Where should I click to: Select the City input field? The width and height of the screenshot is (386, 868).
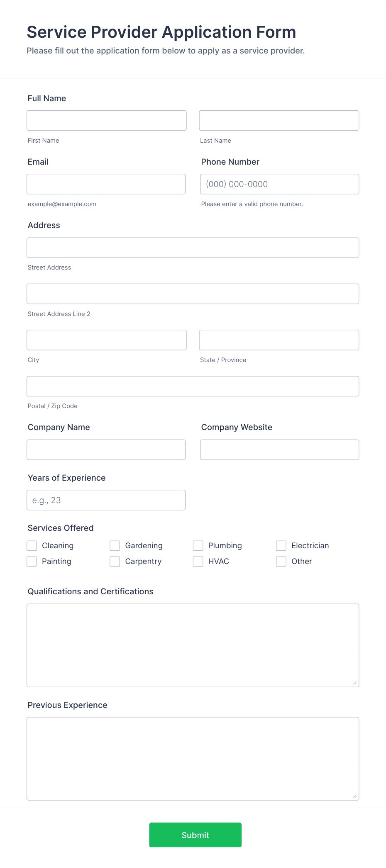click(x=106, y=340)
